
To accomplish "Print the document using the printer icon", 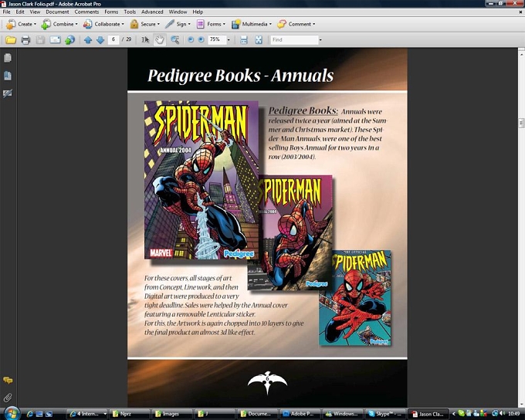I will [25, 40].
